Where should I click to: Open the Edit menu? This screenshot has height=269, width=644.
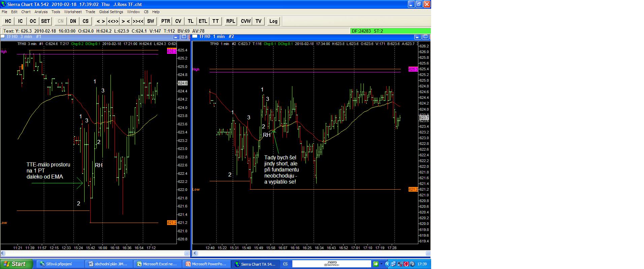click(14, 12)
